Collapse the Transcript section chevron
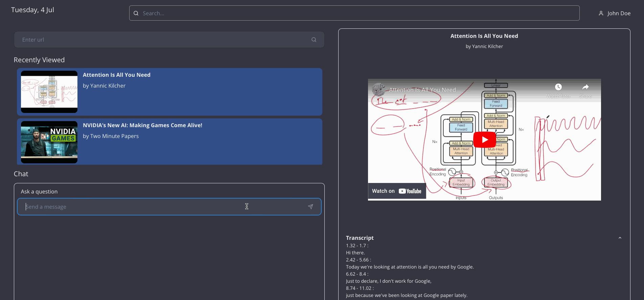 pyautogui.click(x=620, y=238)
